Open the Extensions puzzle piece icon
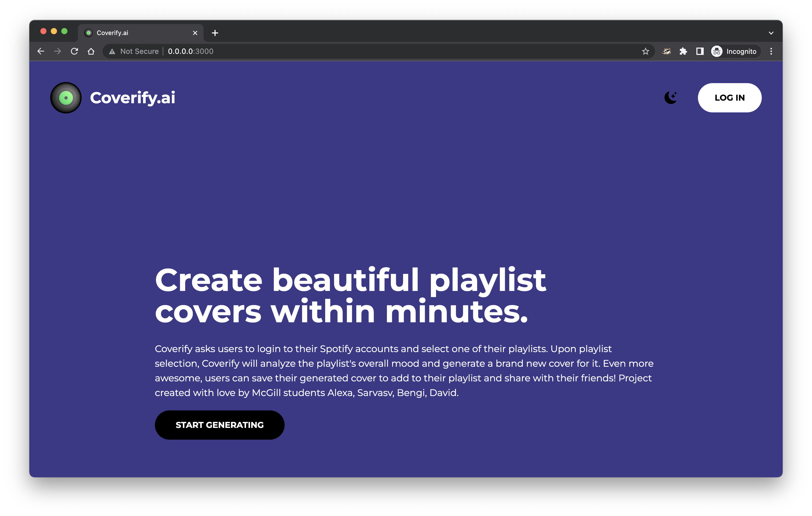 (683, 51)
